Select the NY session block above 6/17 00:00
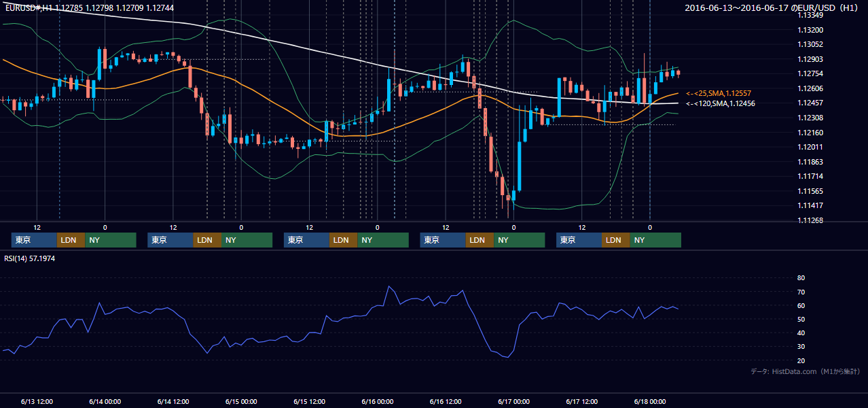The height and width of the screenshot is (408, 868). (520, 240)
